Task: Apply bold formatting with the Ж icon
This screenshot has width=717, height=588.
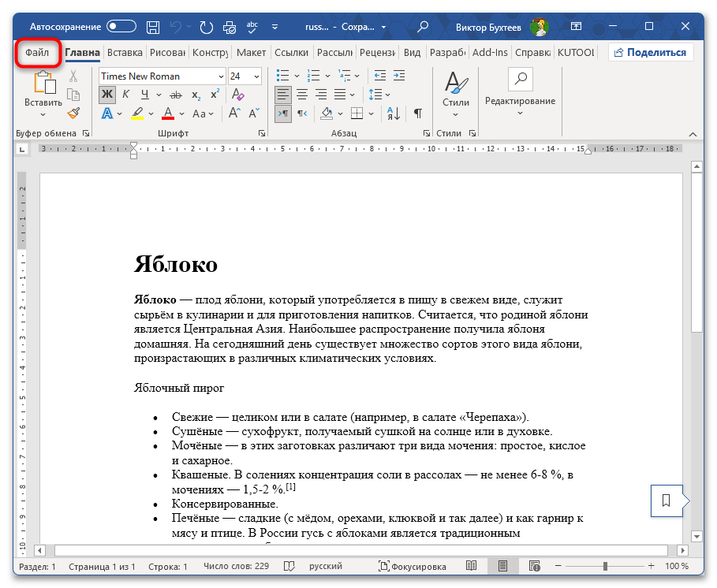Action: tap(107, 94)
